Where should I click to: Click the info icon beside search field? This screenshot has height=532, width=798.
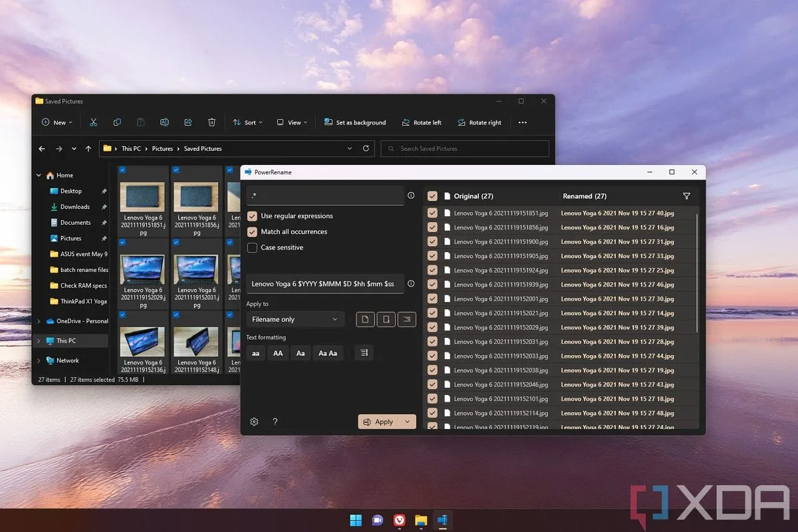[x=411, y=196]
